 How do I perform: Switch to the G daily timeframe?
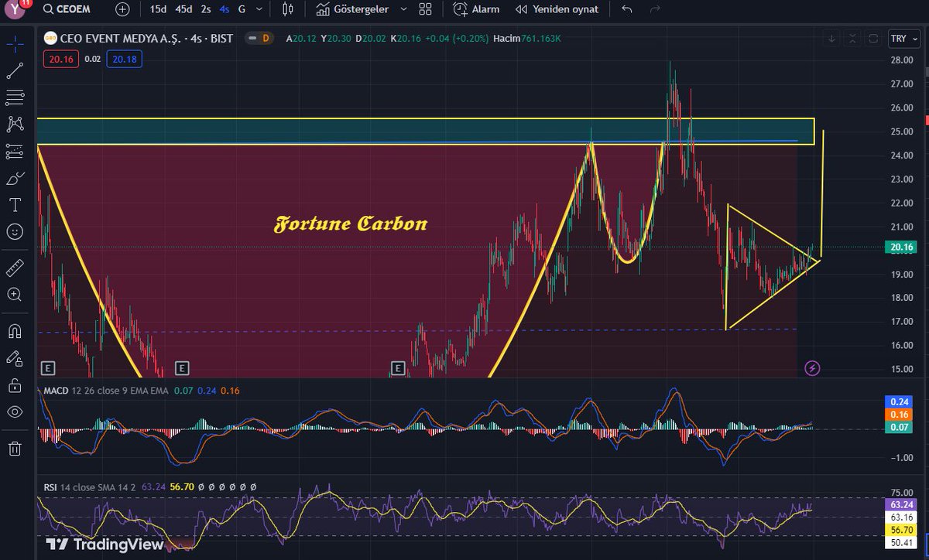click(242, 9)
